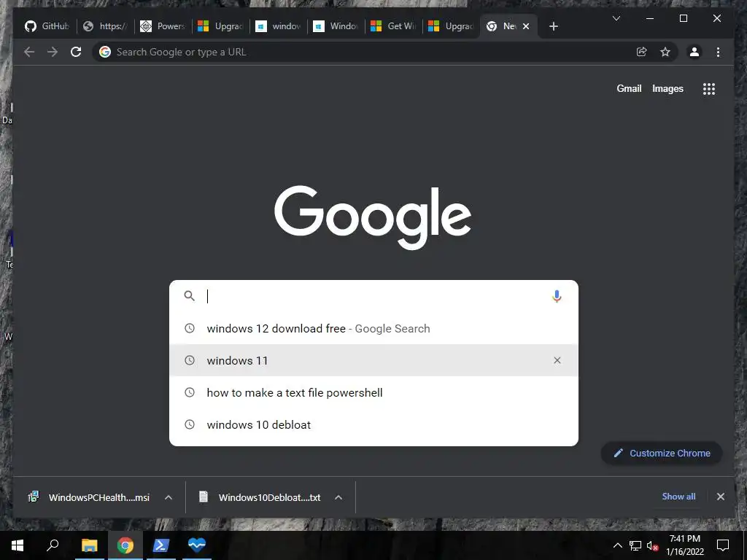Expand options for Windows10Debloat .txt download
747x560 pixels.
coord(338,497)
